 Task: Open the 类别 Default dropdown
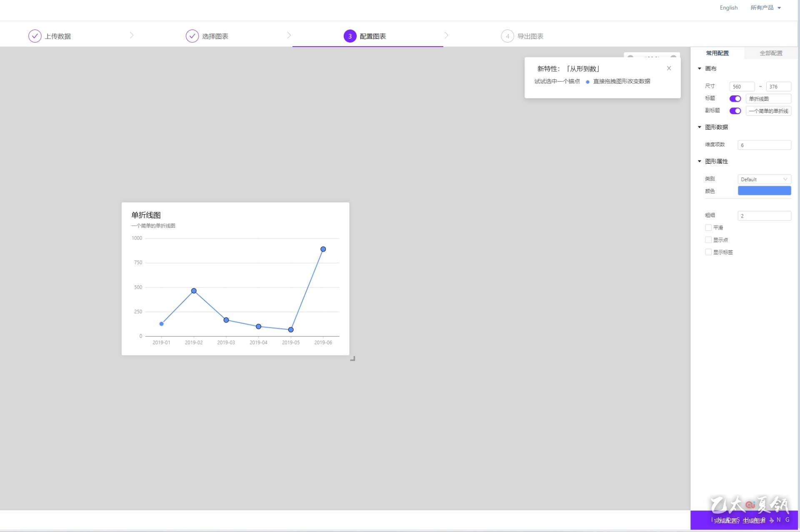(764, 179)
